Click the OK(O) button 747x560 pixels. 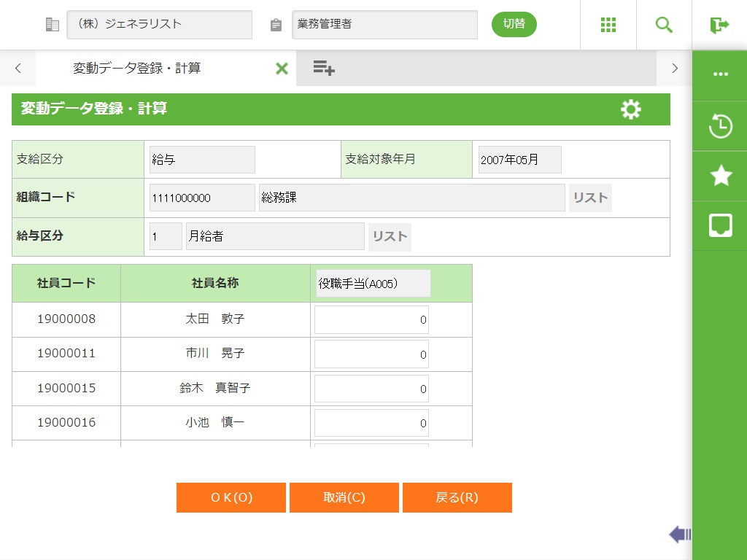point(231,497)
